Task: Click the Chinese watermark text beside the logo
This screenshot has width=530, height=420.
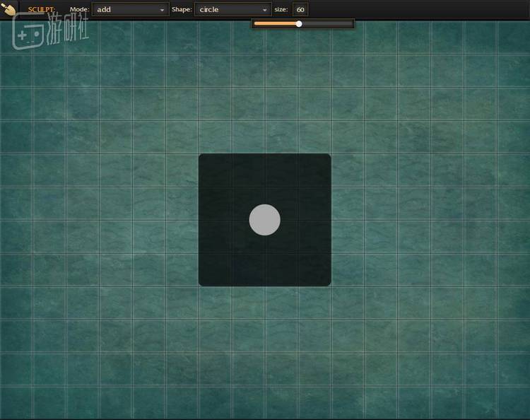Action: tap(68, 33)
